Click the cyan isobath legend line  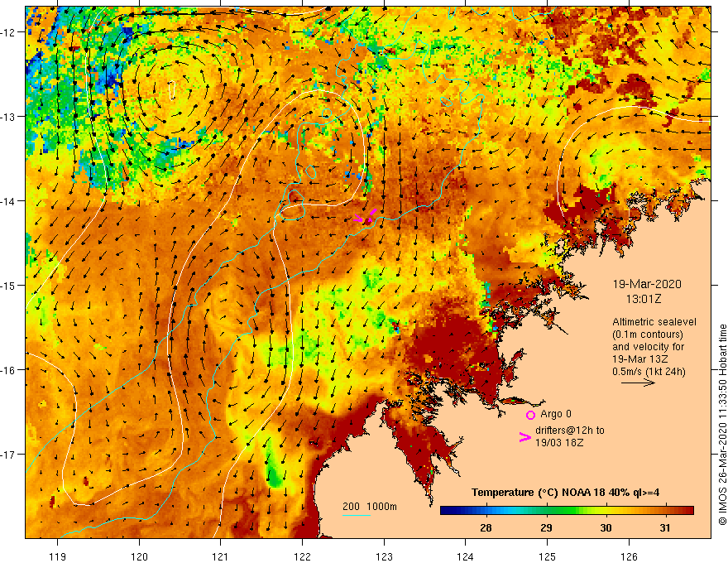[356, 515]
